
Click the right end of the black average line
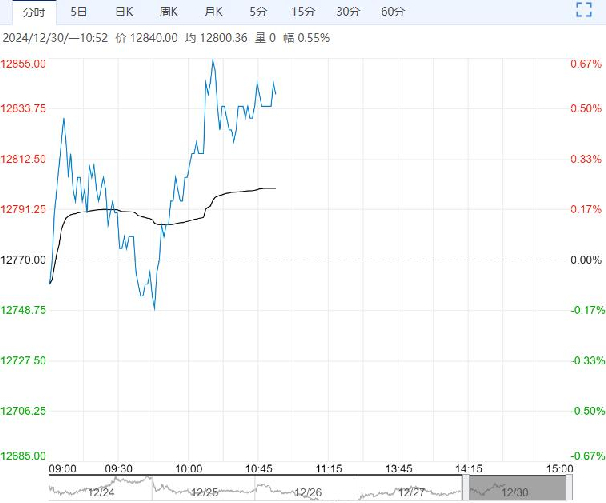pos(275,188)
